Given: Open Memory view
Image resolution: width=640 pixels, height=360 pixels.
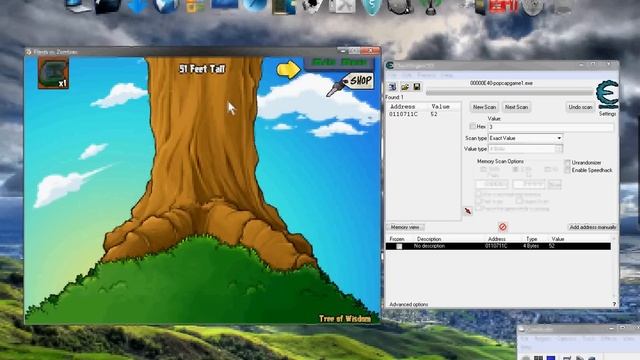Looking at the screenshot, I should pos(405,227).
